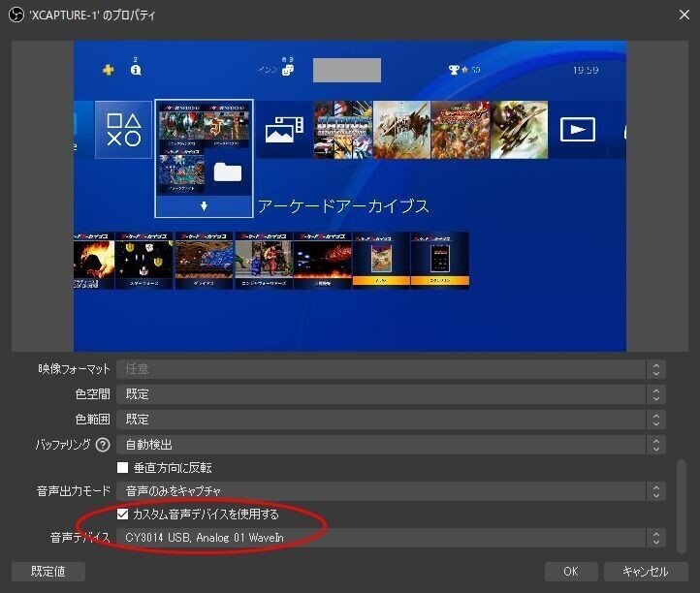
Task: Click the キャンセル button
Action: 646,572
